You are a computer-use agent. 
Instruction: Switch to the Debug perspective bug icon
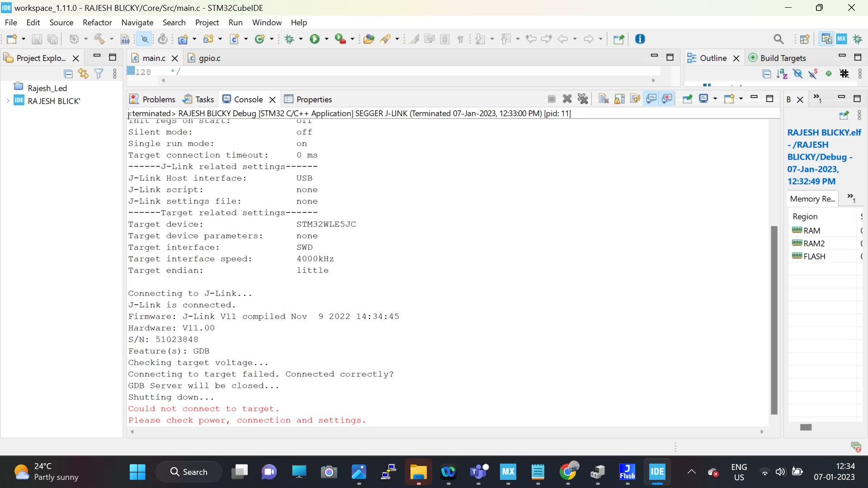858,39
